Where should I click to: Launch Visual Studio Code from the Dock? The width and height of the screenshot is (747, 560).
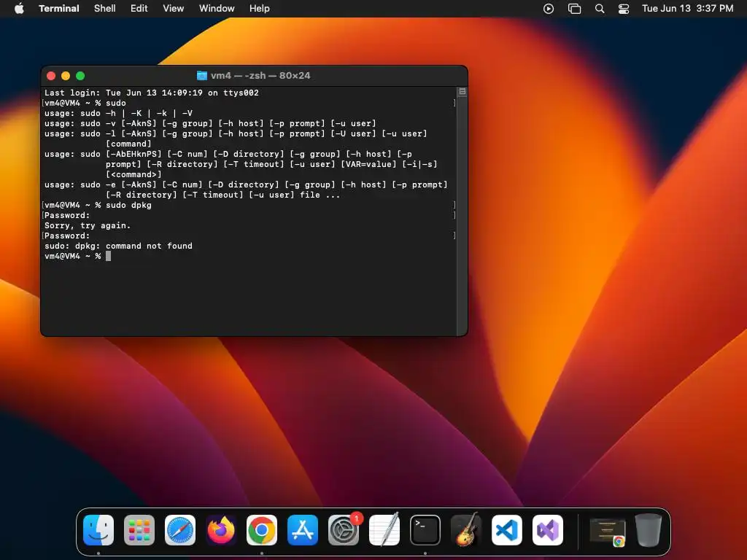(x=507, y=530)
